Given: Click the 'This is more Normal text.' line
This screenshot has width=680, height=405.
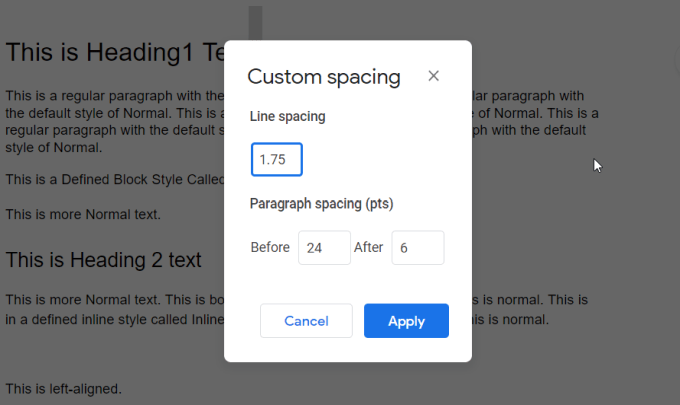Looking at the screenshot, I should pyautogui.click(x=83, y=214).
